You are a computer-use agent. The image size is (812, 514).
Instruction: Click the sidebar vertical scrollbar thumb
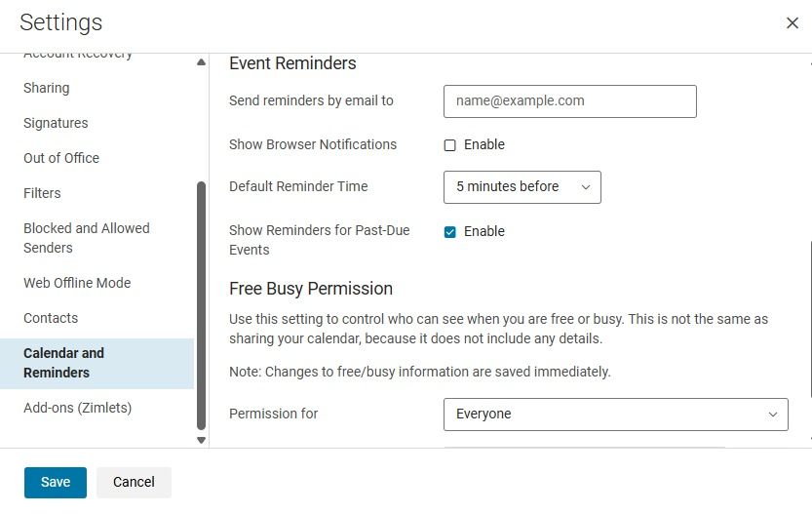point(202,302)
